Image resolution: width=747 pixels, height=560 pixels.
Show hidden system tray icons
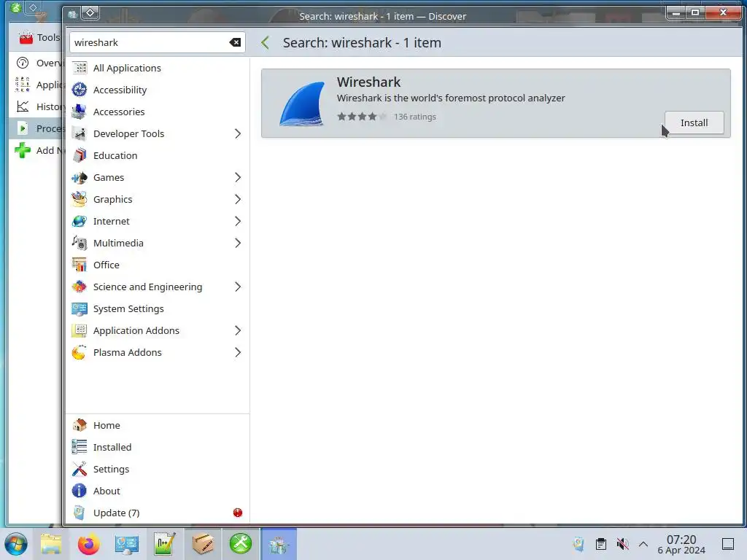[x=643, y=544]
